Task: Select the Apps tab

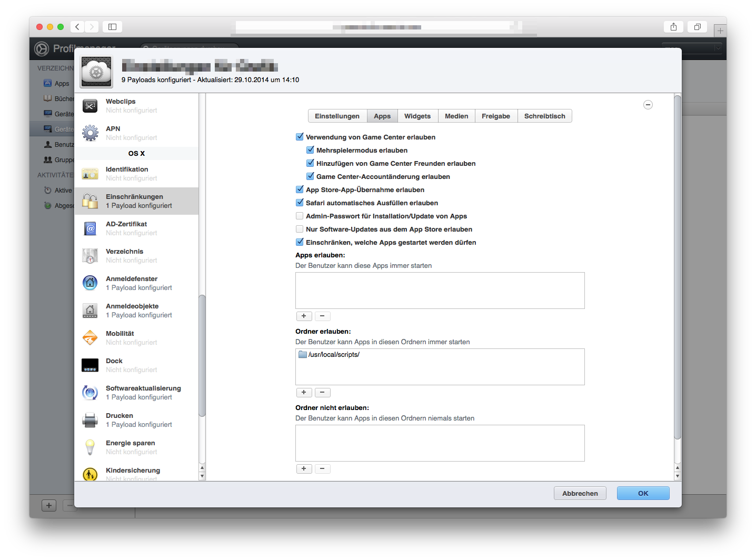Action: tap(382, 116)
